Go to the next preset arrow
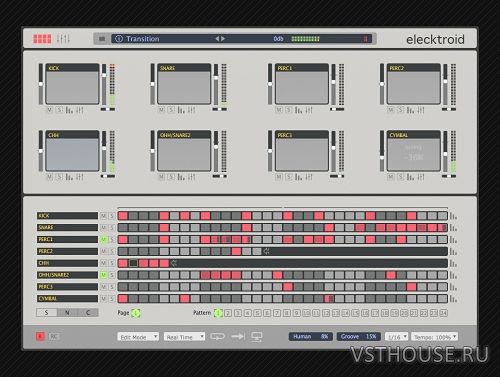Image resolution: width=500 pixels, height=377 pixels. (223, 39)
